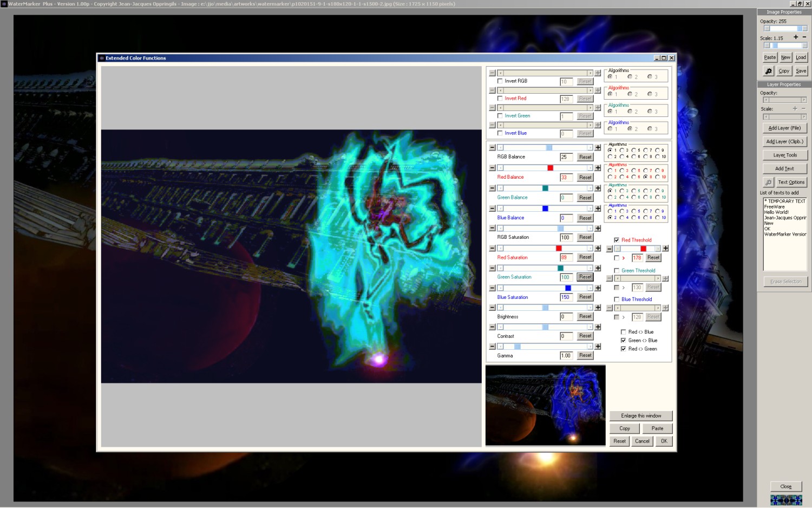The image size is (812, 508).
Task: Click the Enlarge this window button
Action: (641, 416)
